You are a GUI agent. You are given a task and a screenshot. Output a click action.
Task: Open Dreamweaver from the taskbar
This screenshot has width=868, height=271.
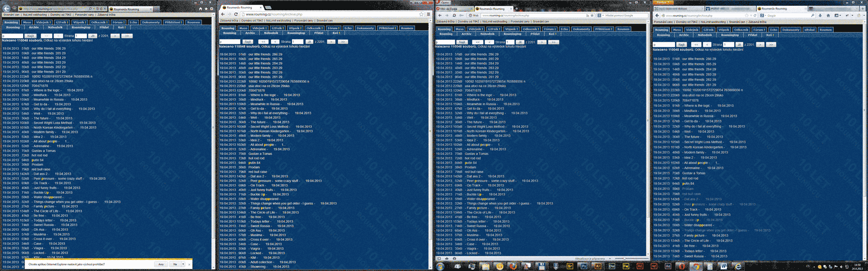(x=612, y=266)
